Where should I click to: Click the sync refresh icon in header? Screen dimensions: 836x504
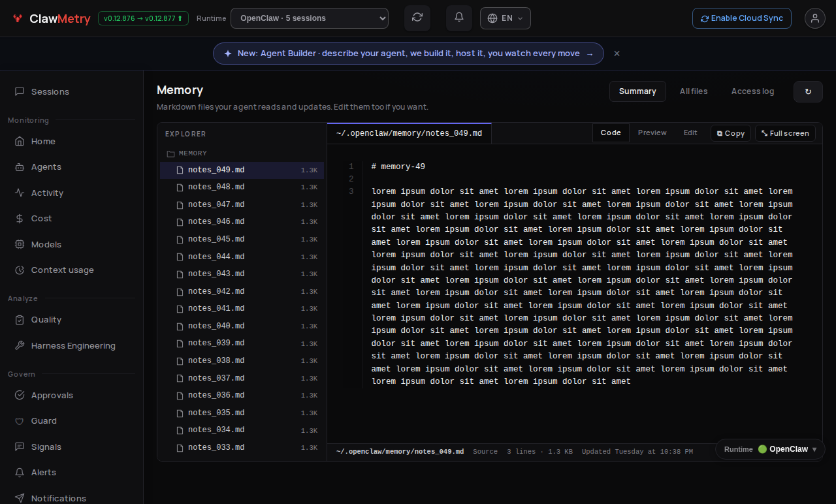(x=417, y=18)
